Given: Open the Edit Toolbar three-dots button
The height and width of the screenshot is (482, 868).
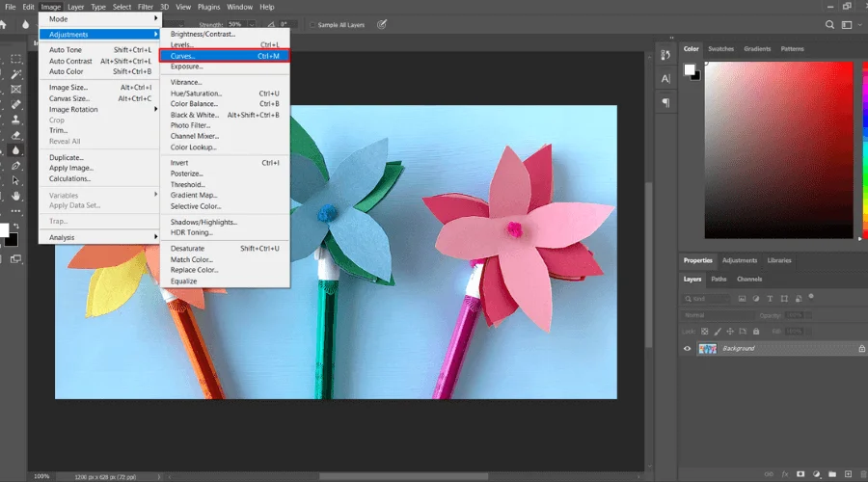Looking at the screenshot, I should pos(16,211).
